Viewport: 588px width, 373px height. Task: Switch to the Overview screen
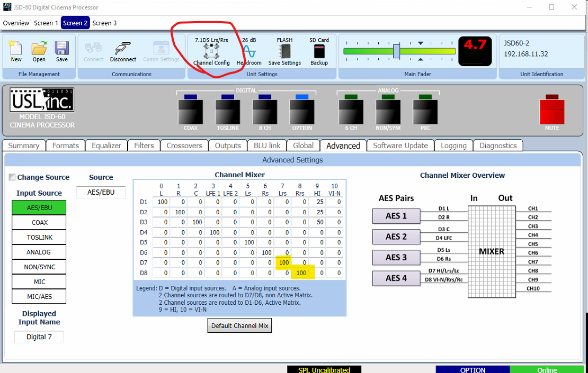16,23
